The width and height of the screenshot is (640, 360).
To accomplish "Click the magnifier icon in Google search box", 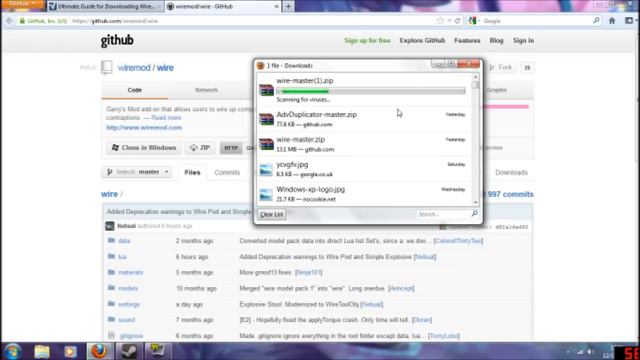I will point(596,20).
